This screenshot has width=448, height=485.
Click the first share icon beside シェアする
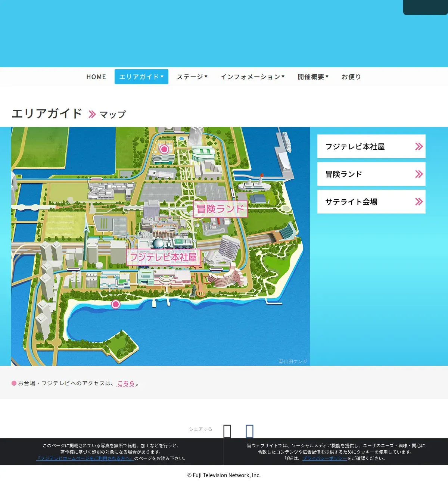227,431
